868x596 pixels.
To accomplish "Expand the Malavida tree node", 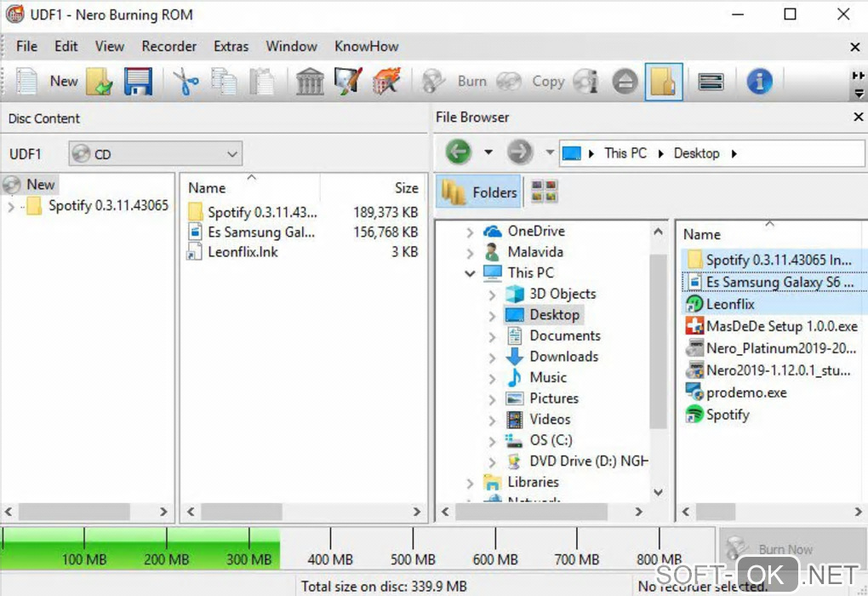I will pyautogui.click(x=470, y=253).
